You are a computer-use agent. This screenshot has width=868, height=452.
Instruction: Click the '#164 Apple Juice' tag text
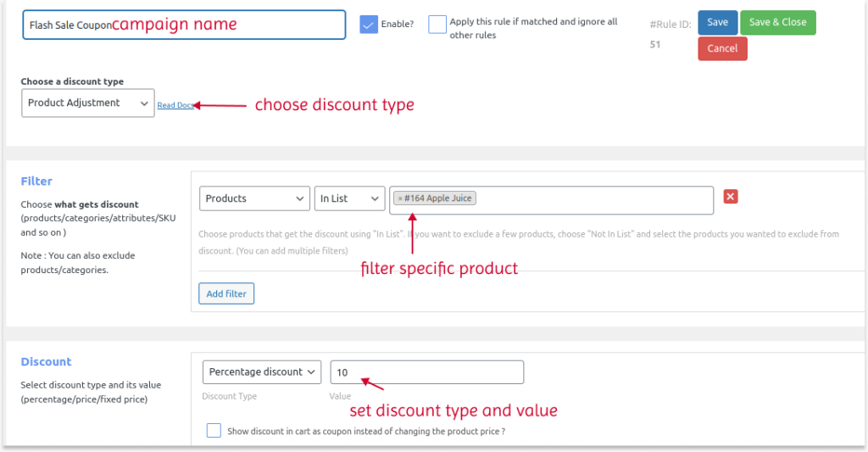(438, 198)
